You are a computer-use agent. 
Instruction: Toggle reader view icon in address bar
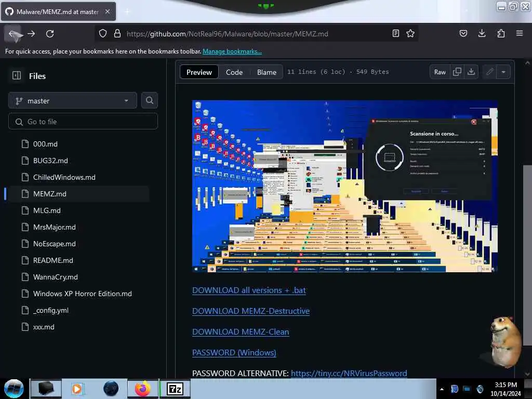point(395,34)
